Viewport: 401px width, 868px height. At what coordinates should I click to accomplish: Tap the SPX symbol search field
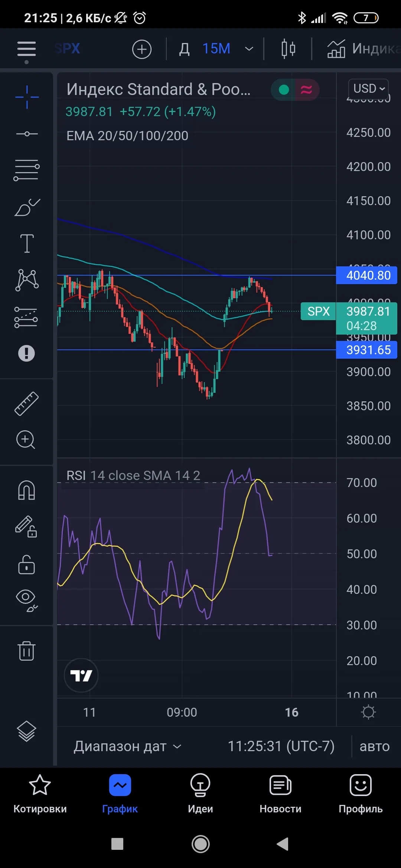click(x=68, y=49)
